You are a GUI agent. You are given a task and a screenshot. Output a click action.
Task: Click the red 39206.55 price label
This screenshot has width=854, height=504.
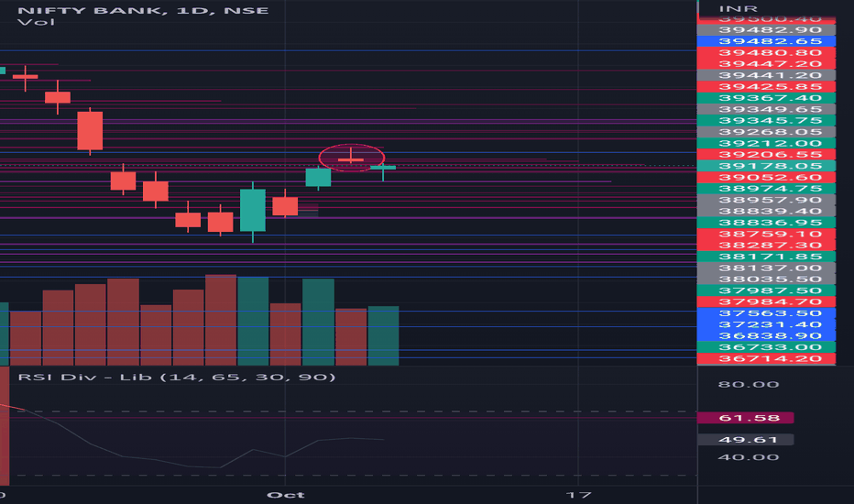[766, 155]
